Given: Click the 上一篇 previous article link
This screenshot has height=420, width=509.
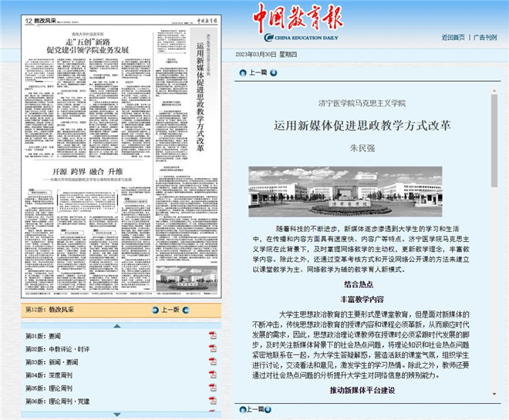Looking at the screenshot, I should click(258, 72).
